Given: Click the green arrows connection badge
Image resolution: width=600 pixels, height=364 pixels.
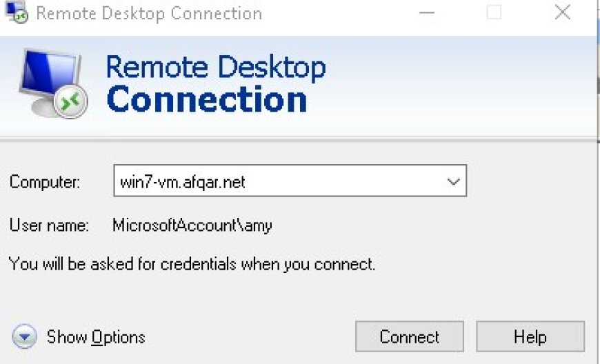Looking at the screenshot, I should pyautogui.click(x=70, y=101).
